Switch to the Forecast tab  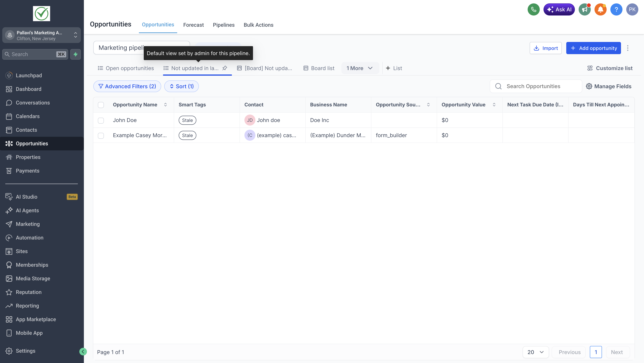[x=193, y=25]
